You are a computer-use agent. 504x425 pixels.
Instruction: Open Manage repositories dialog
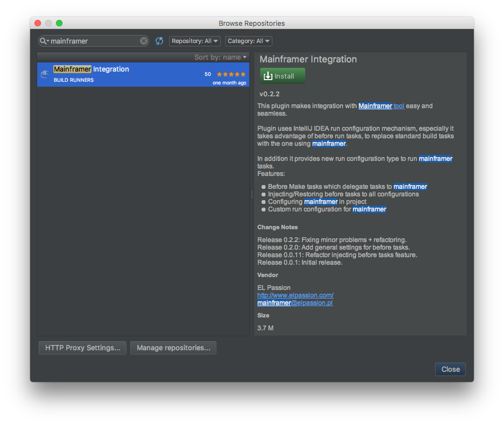(x=173, y=348)
